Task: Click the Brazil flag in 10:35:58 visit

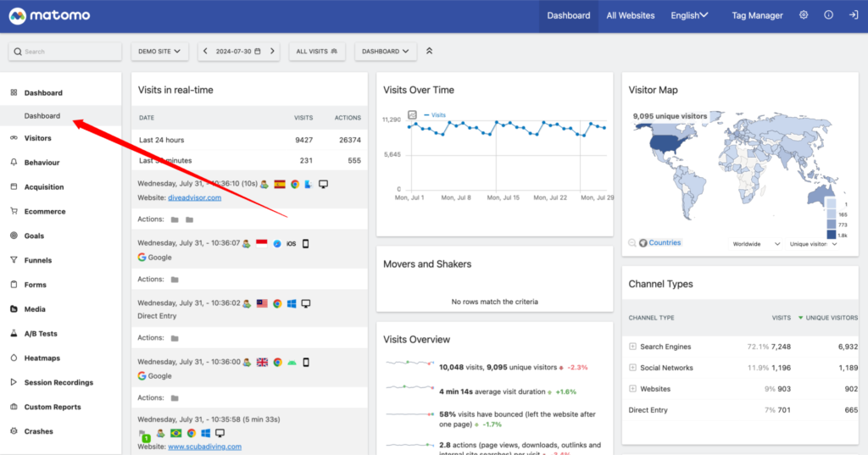Action: coord(176,433)
